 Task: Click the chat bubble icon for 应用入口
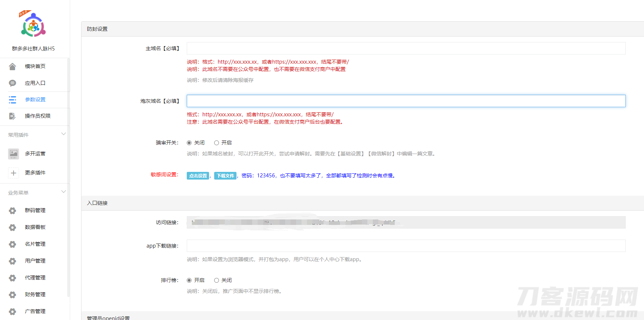point(12,83)
